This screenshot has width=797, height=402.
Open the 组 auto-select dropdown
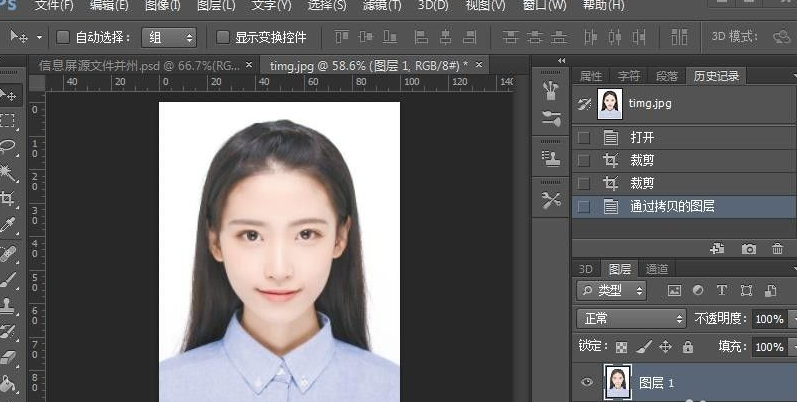[x=169, y=37]
